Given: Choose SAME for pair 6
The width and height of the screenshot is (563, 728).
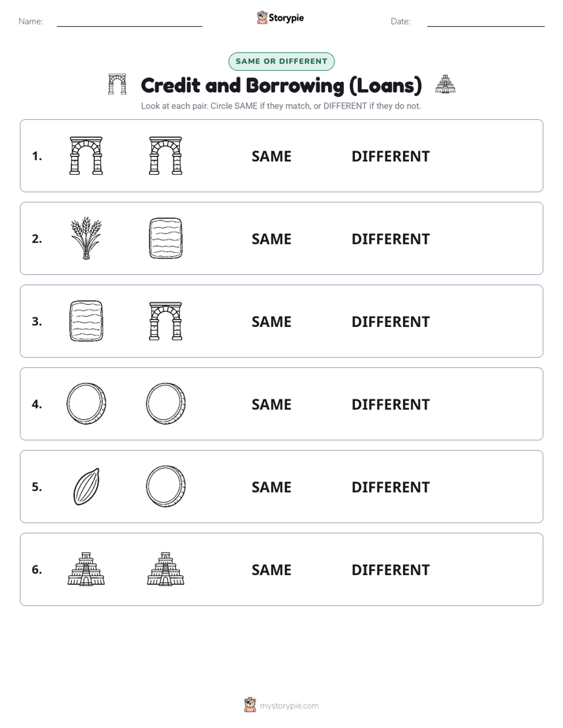Looking at the screenshot, I should click(x=271, y=570).
